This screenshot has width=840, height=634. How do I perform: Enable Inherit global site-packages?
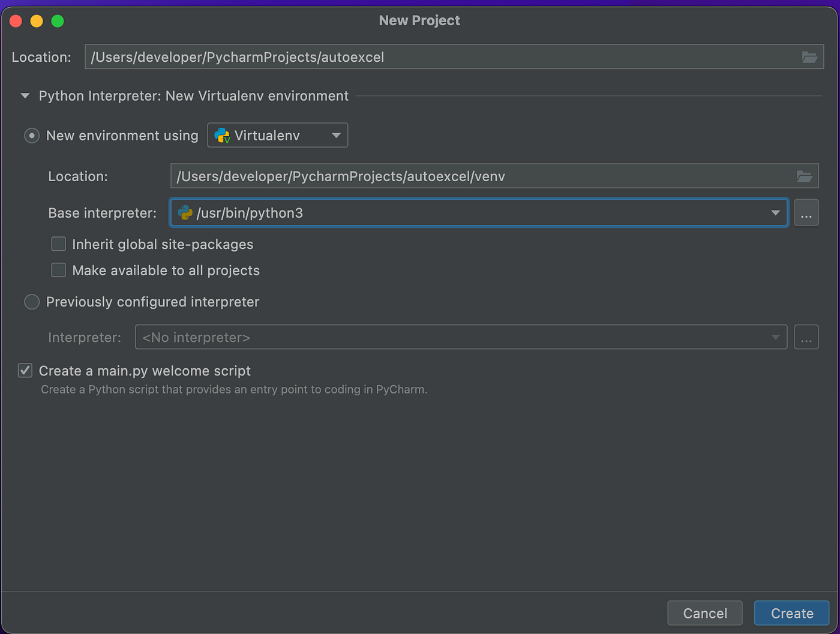click(58, 244)
